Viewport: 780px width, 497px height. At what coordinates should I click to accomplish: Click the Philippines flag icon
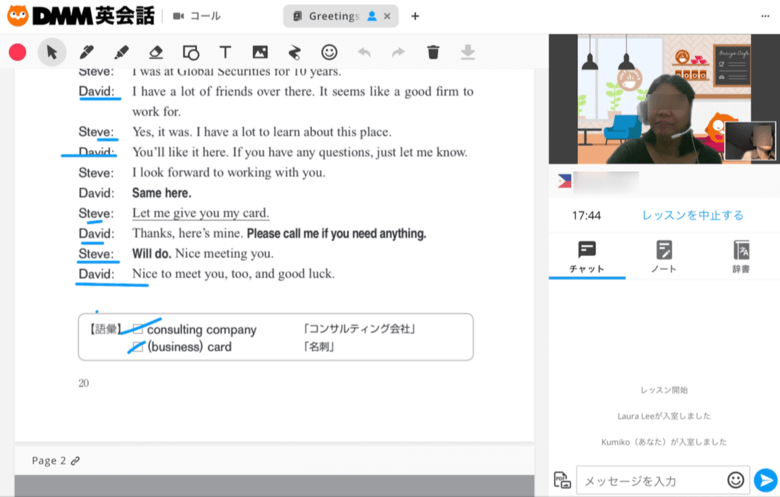click(x=564, y=181)
